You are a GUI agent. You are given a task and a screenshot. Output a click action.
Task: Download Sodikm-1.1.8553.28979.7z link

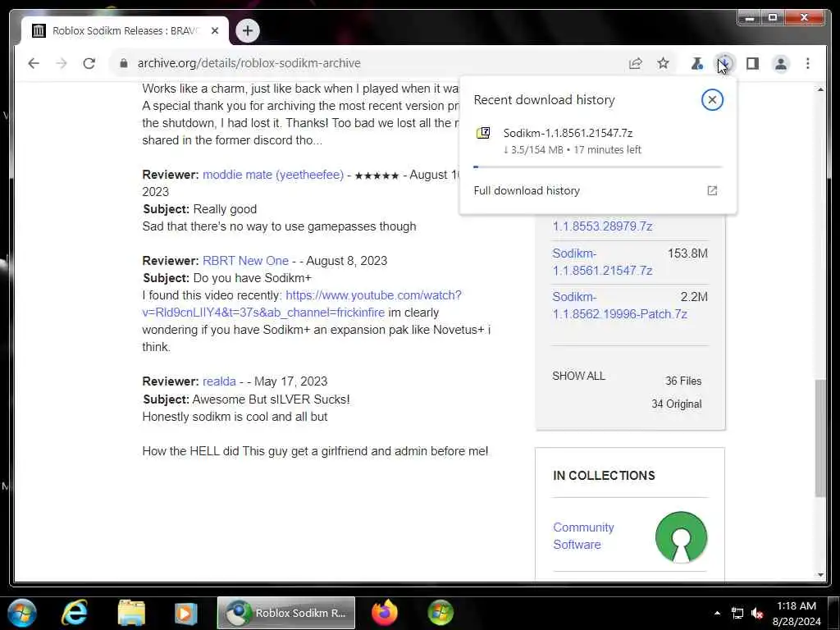click(x=602, y=226)
